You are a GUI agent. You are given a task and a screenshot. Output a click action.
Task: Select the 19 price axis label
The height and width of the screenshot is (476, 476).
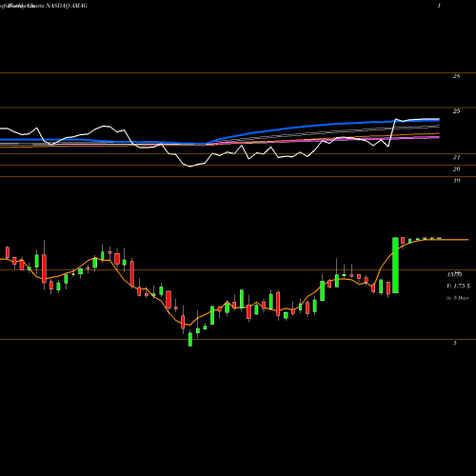pyautogui.click(x=456, y=181)
